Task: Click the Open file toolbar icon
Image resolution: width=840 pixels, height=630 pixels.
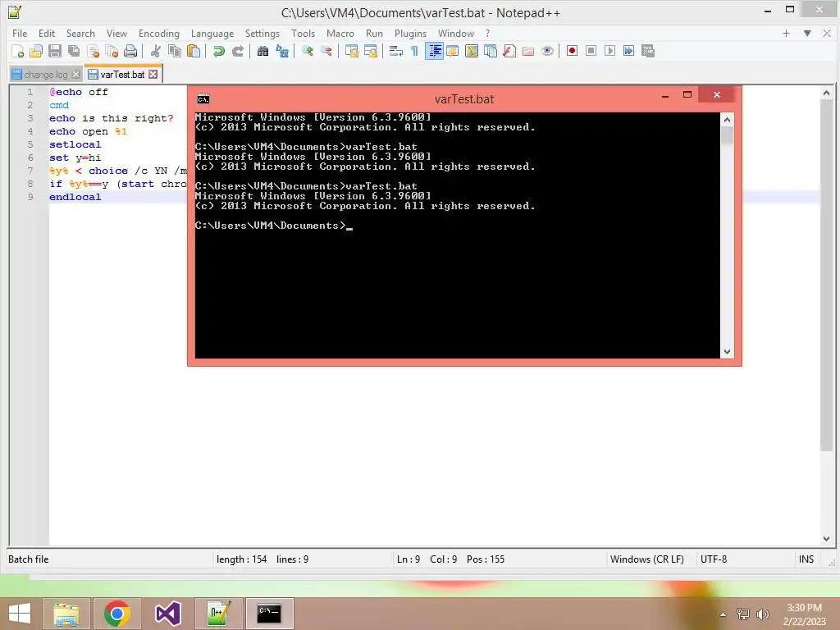Action: tap(36, 51)
